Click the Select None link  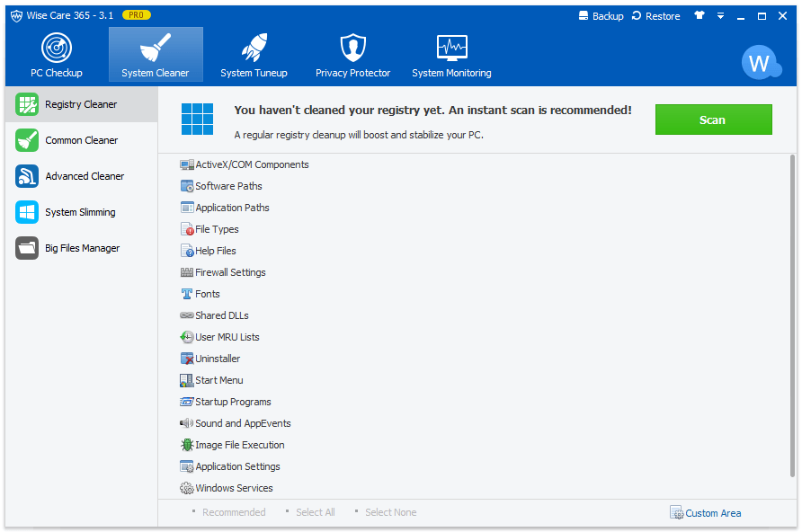pyautogui.click(x=391, y=512)
